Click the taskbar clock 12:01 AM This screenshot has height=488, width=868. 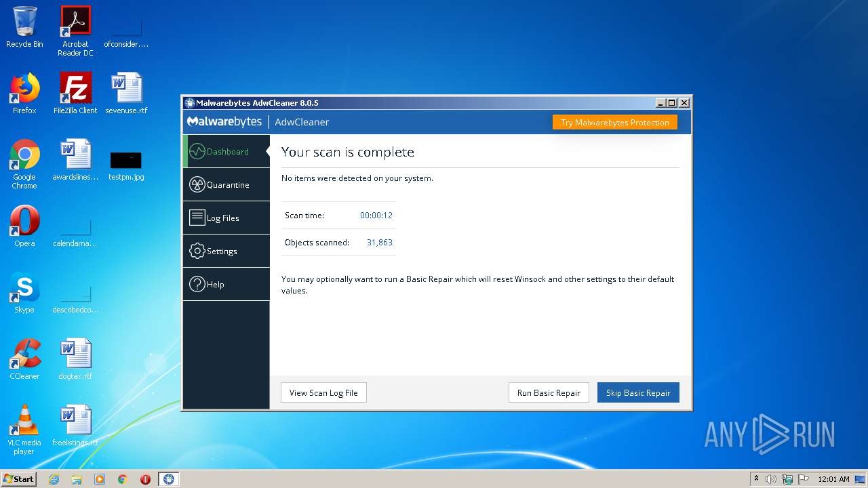pyautogui.click(x=833, y=479)
